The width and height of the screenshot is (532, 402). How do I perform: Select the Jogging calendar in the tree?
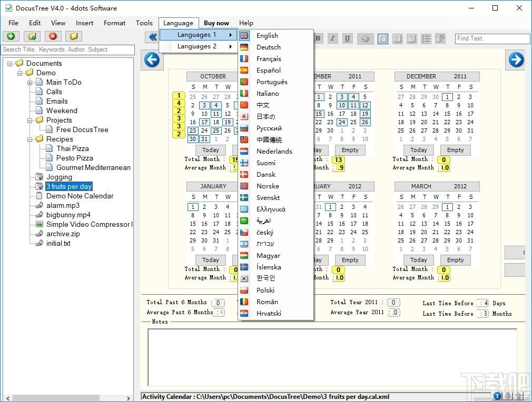59,177
